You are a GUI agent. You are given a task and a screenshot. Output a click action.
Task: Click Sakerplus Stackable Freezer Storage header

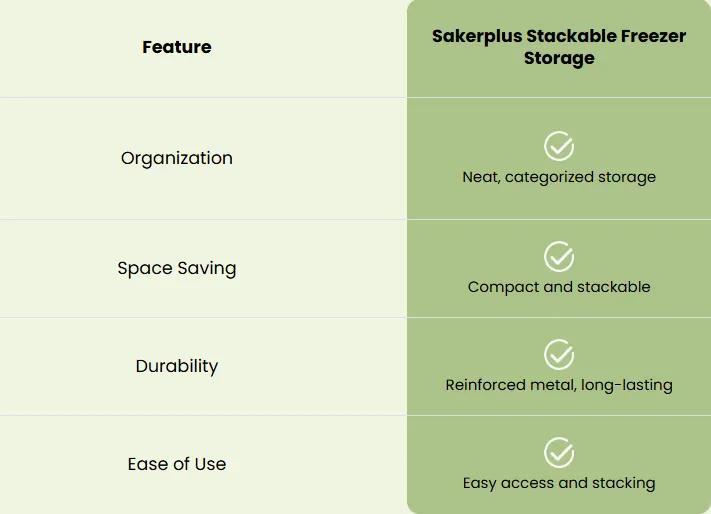[x=559, y=47]
